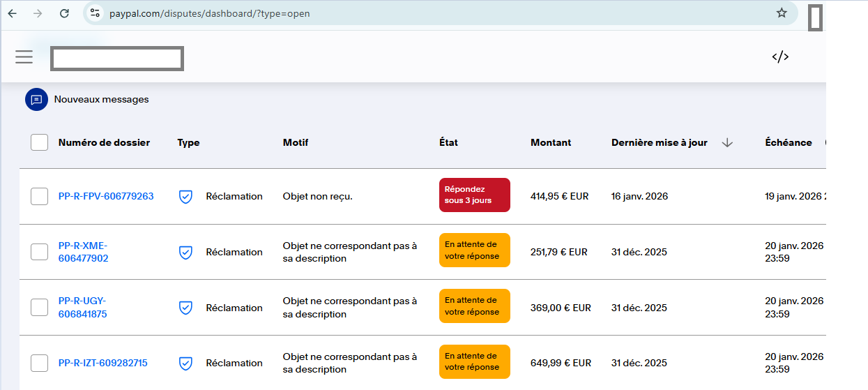Bookmark this page with the star icon
868x390 pixels.
pyautogui.click(x=782, y=13)
